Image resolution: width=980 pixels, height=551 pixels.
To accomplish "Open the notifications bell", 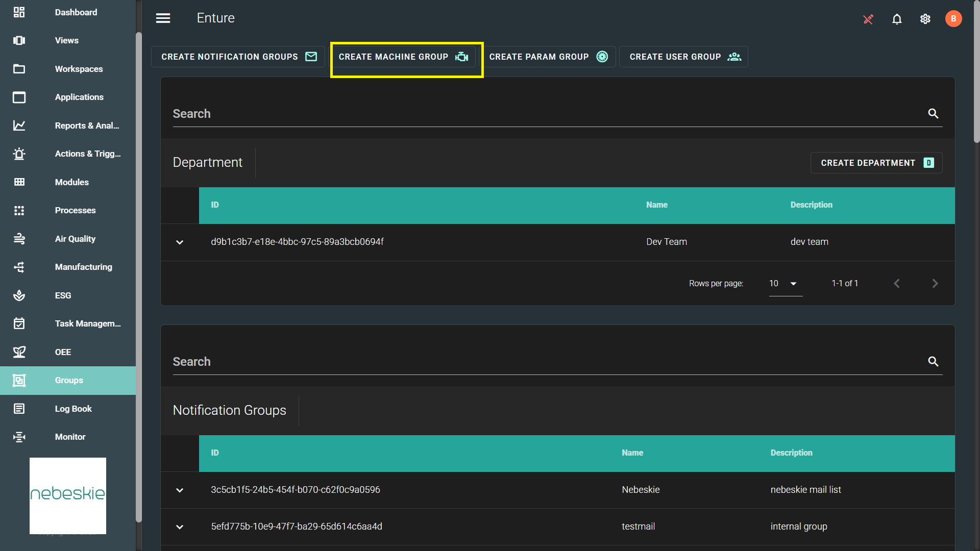I will coord(897,19).
